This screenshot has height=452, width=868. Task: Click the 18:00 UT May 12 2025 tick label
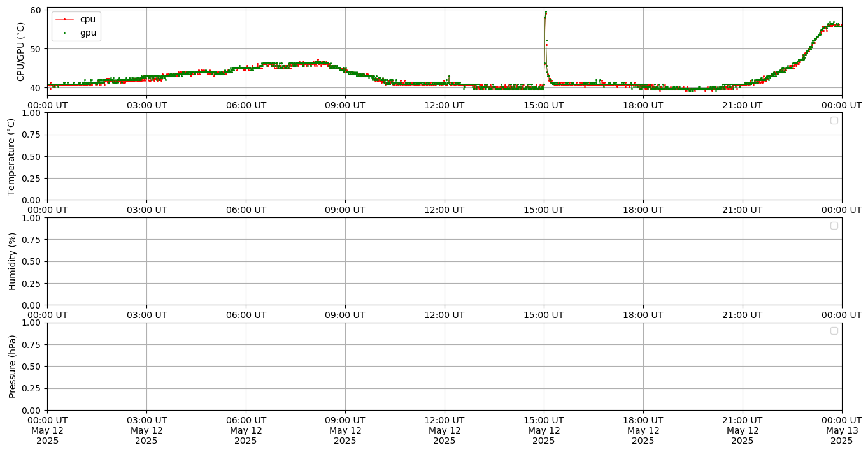point(643,430)
